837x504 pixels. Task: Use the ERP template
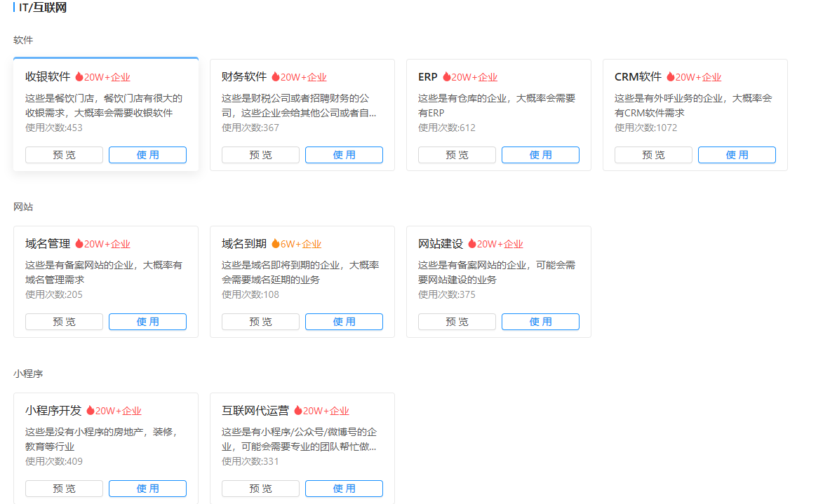541,155
